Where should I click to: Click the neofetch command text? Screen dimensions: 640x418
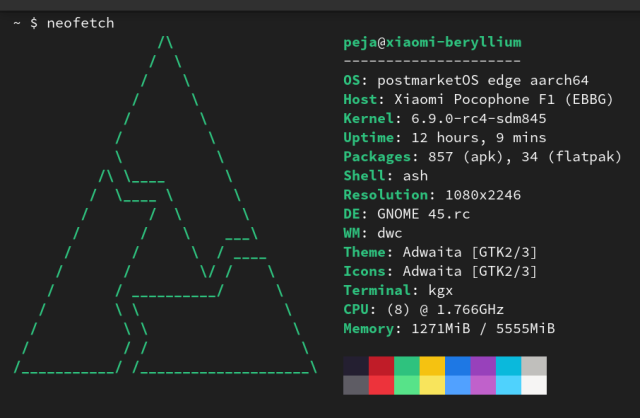[x=80, y=23]
